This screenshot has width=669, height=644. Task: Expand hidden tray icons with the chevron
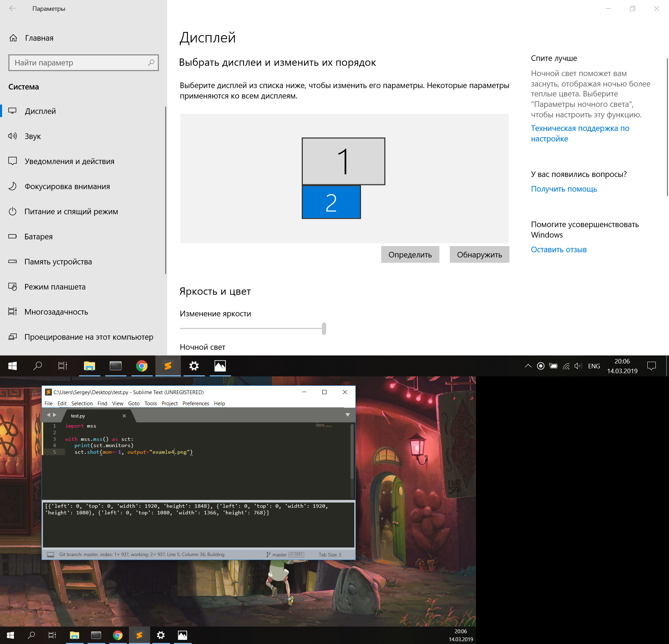click(x=528, y=366)
